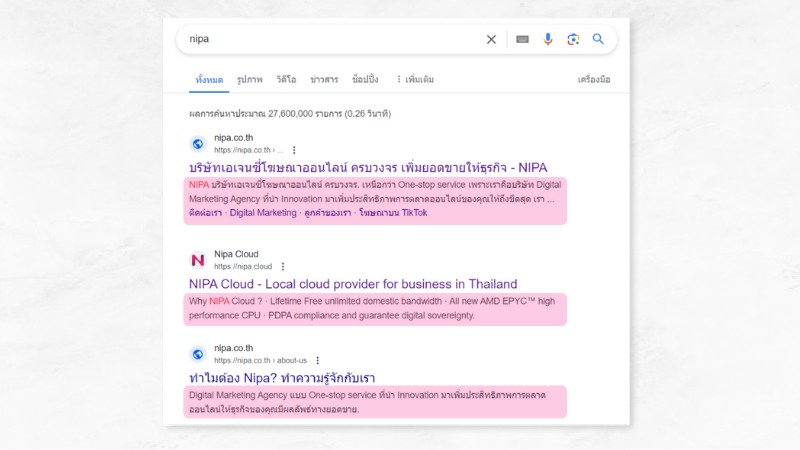
Task: Click the Nipa Cloud N logo favicon
Action: coord(198,260)
